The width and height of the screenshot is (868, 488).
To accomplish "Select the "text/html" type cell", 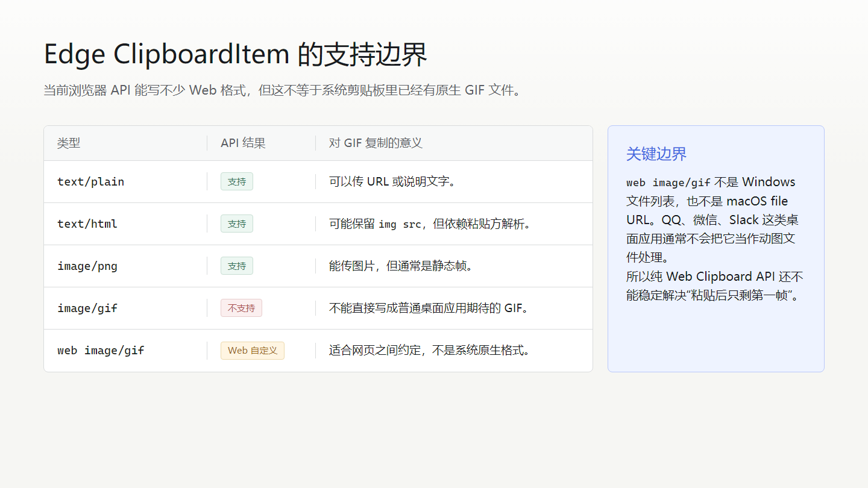I will tap(87, 224).
